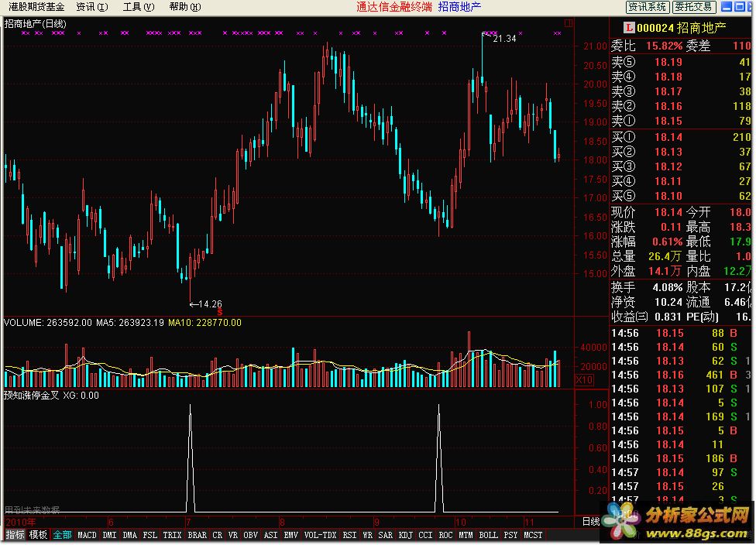Click the 招商地产 title in the top bar
This screenshot has height=545, width=756.
pyautogui.click(x=459, y=7)
